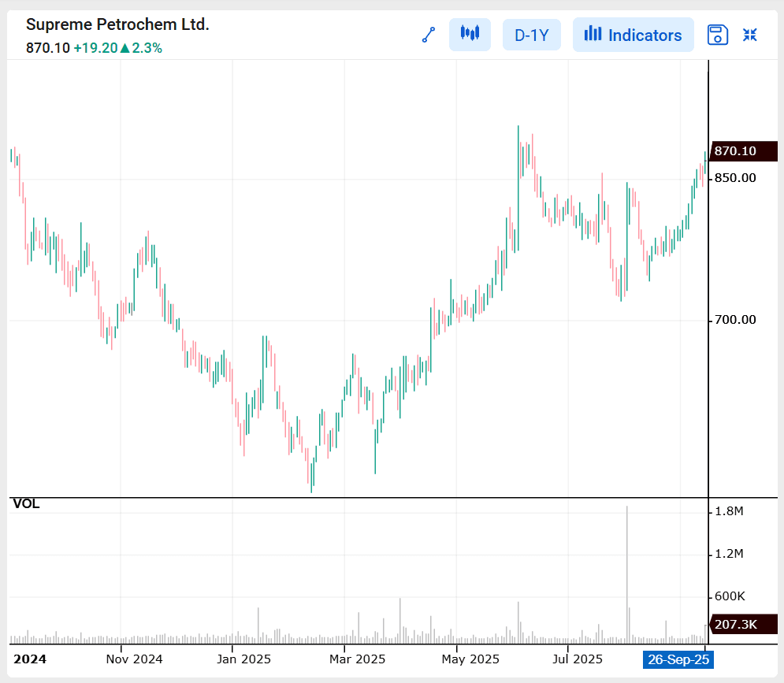The height and width of the screenshot is (683, 784).
Task: Click the 2024 time axis label
Action: tap(30, 659)
